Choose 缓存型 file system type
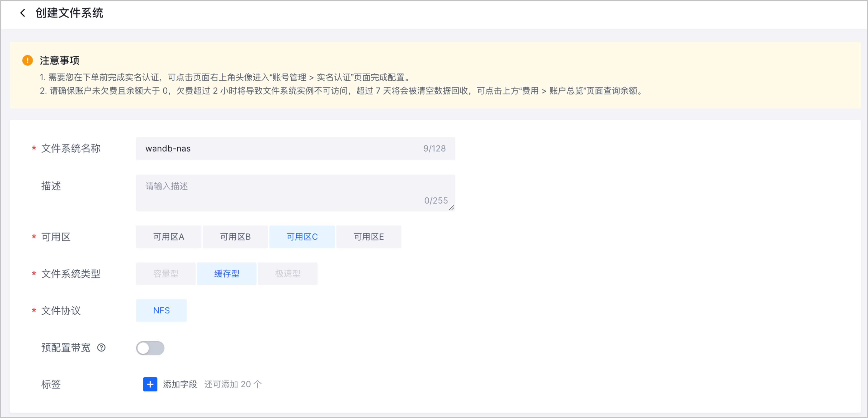The image size is (868, 418). [x=227, y=273]
